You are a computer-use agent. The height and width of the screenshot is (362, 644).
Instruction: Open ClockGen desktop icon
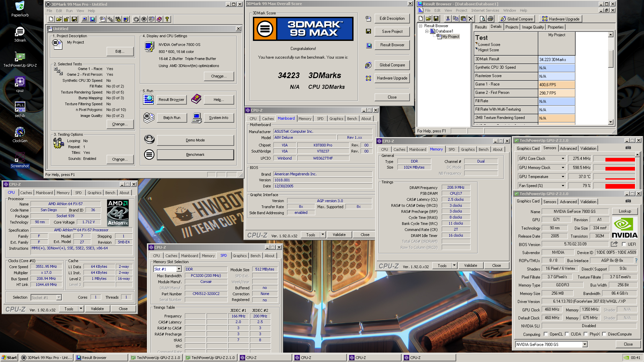tap(20, 135)
